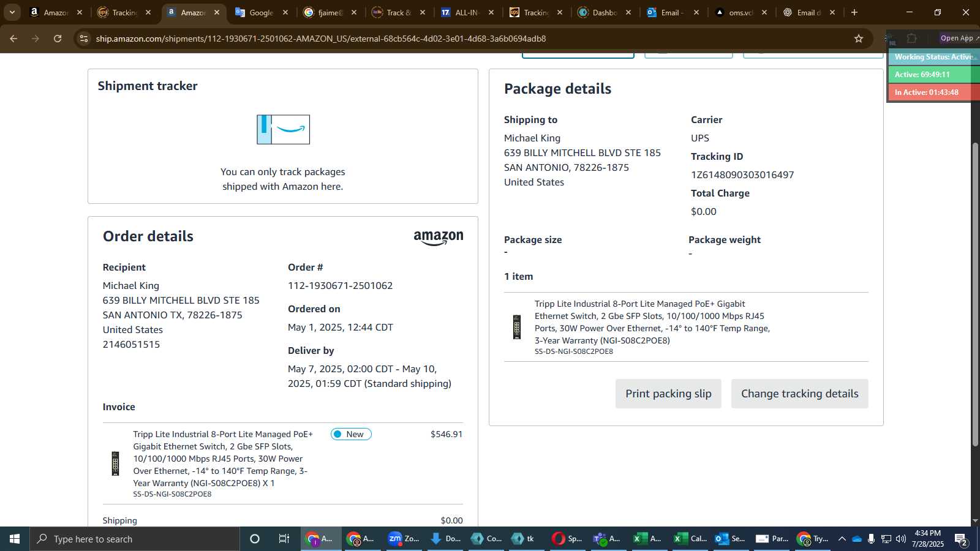Close the currently active Amazon tab
The width and height of the screenshot is (980, 551).
point(217,12)
